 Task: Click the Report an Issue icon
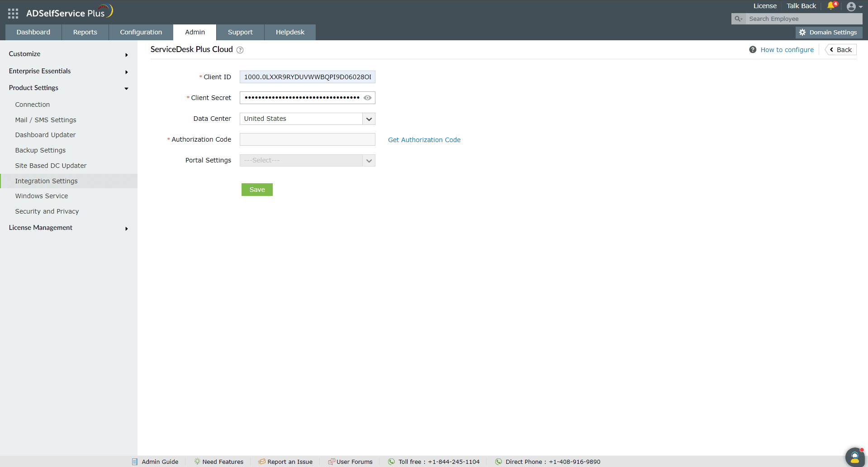point(262,462)
